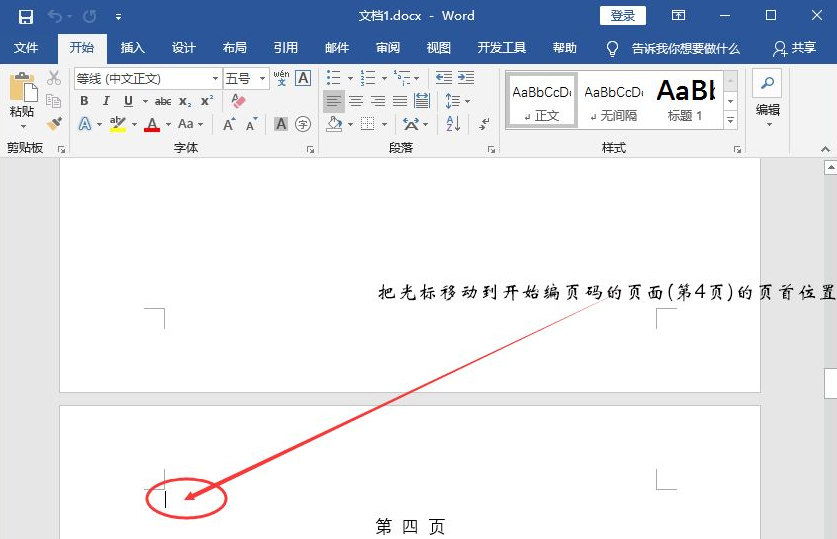The image size is (837, 539).
Task: Click the Sort A-Z icon
Action: [x=453, y=124]
